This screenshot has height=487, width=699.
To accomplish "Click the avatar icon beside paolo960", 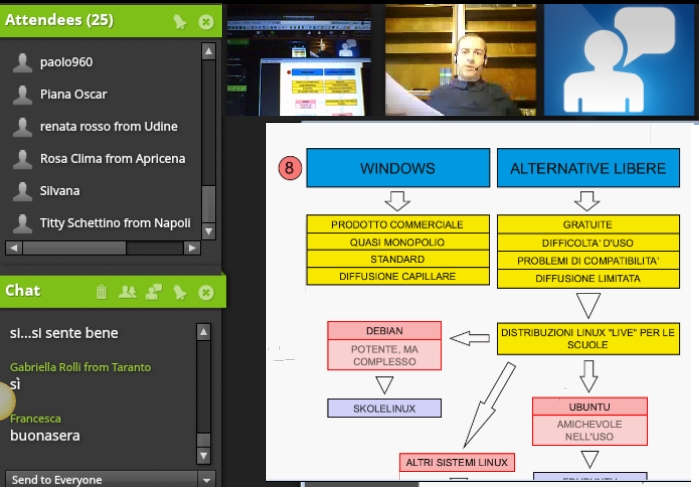I will 22,62.
